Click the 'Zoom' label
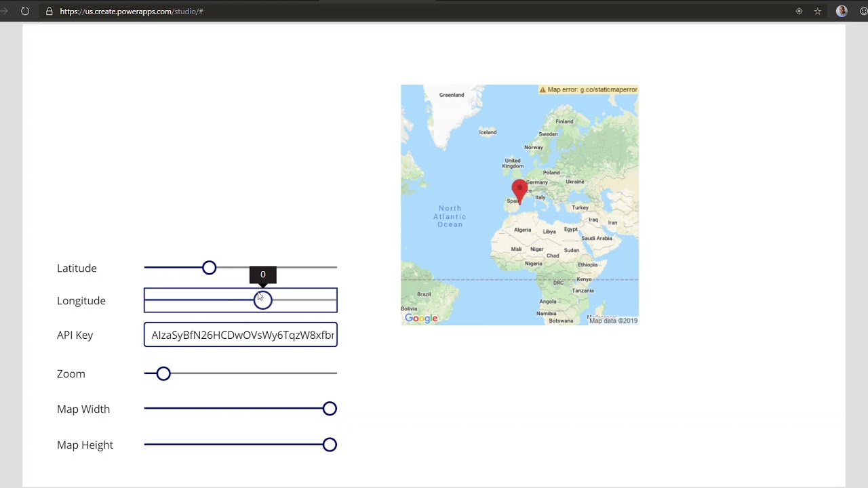Viewport: 868px width, 488px height. [x=71, y=374]
